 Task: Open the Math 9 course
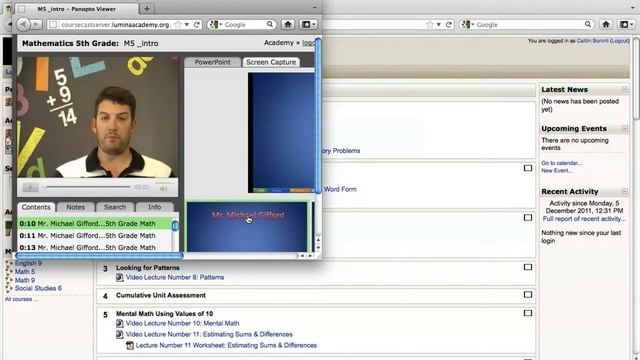pyautogui.click(x=25, y=280)
